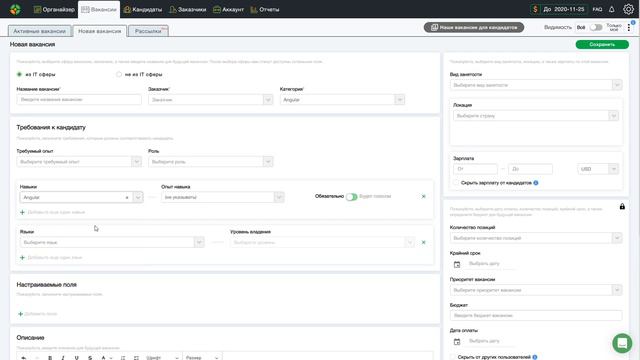Open the Отчеты section

click(265, 9)
